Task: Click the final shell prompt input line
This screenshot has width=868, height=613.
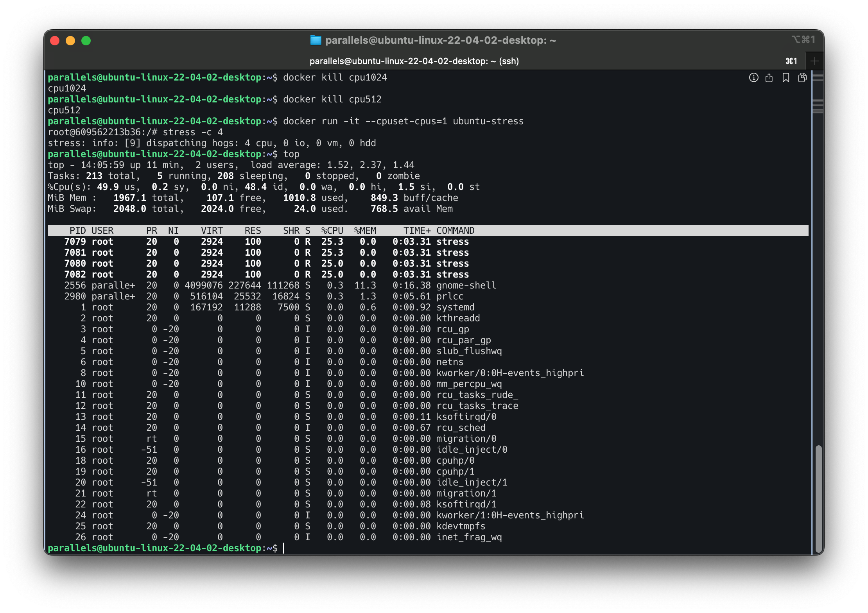Action: 428,548
